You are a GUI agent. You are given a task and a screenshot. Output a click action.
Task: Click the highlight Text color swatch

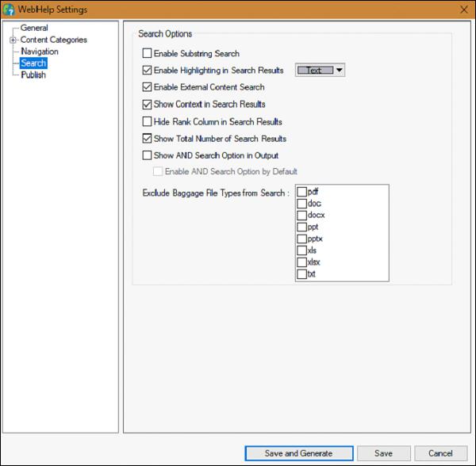click(314, 71)
